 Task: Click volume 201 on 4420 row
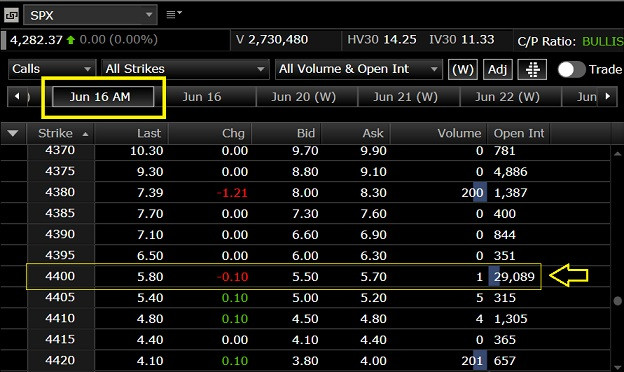click(x=472, y=361)
